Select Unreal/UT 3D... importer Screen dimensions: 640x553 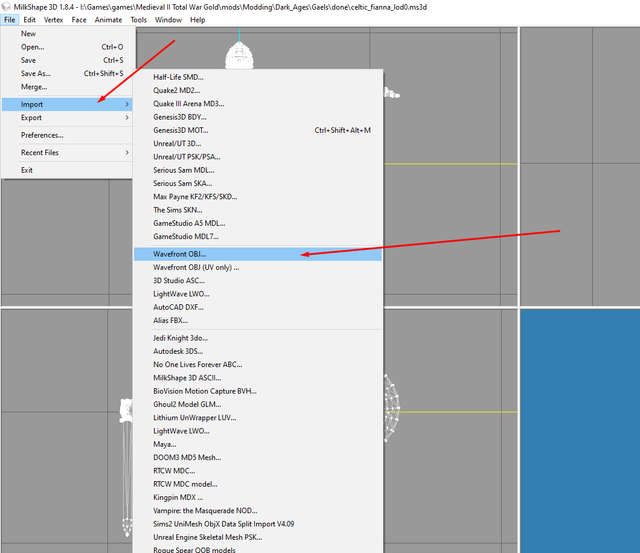click(x=258, y=143)
